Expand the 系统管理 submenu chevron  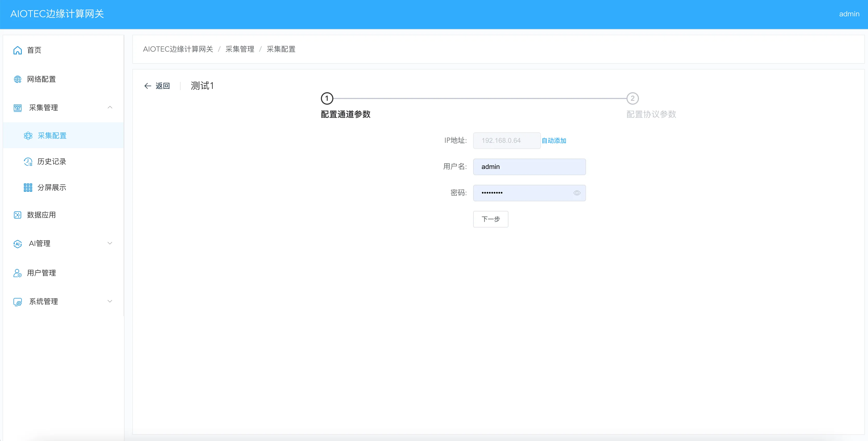110,301
